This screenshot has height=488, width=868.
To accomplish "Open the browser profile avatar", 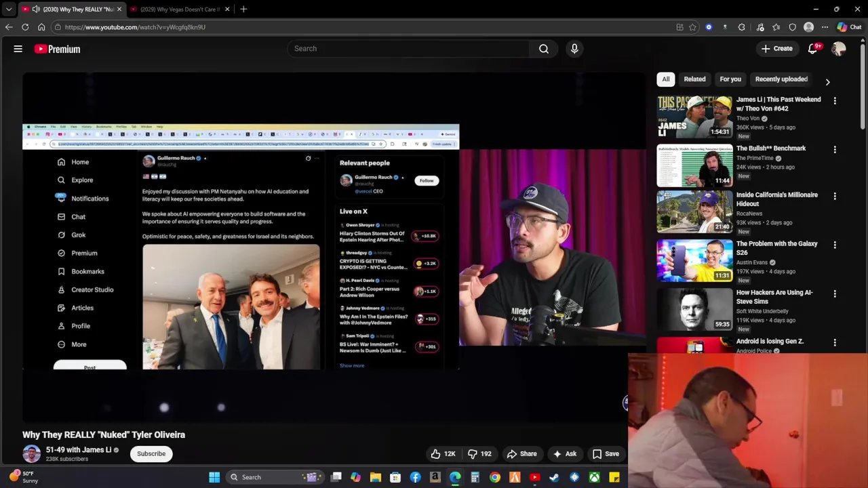I will [808, 27].
